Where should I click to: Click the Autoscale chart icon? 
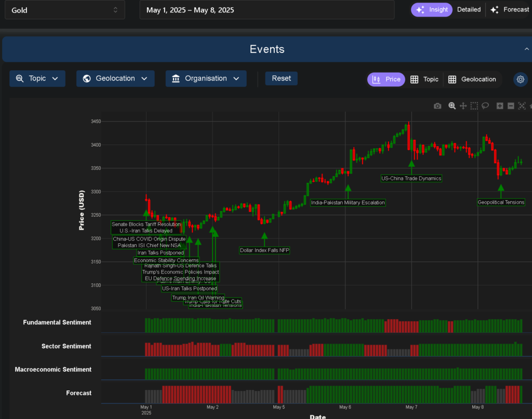pos(522,106)
